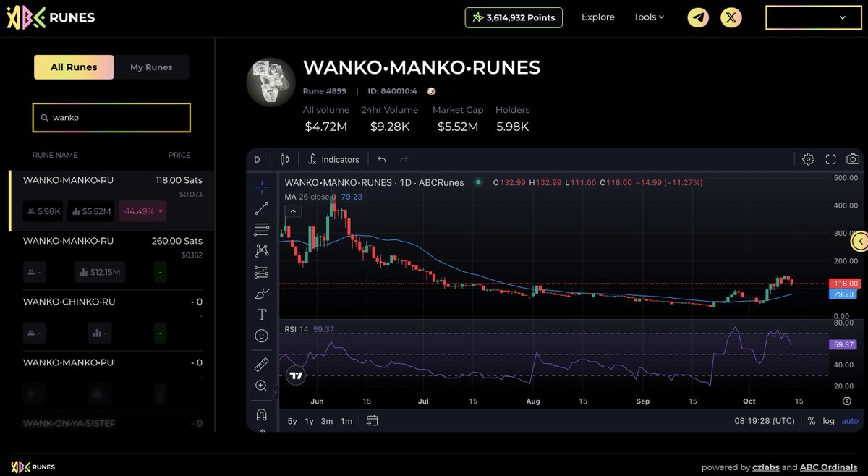Open the czlabs link

765,467
